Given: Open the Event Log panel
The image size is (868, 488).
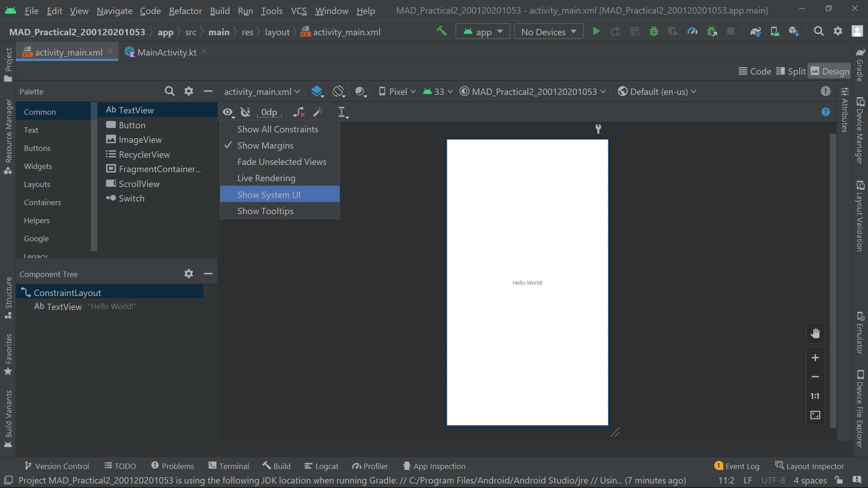Looking at the screenshot, I should (737, 466).
